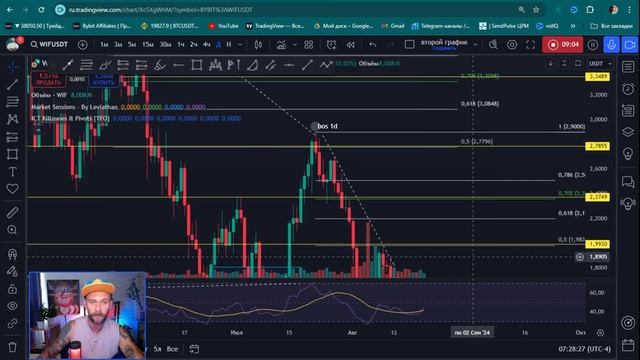Open the patterns tool in left sidebar

point(12,119)
